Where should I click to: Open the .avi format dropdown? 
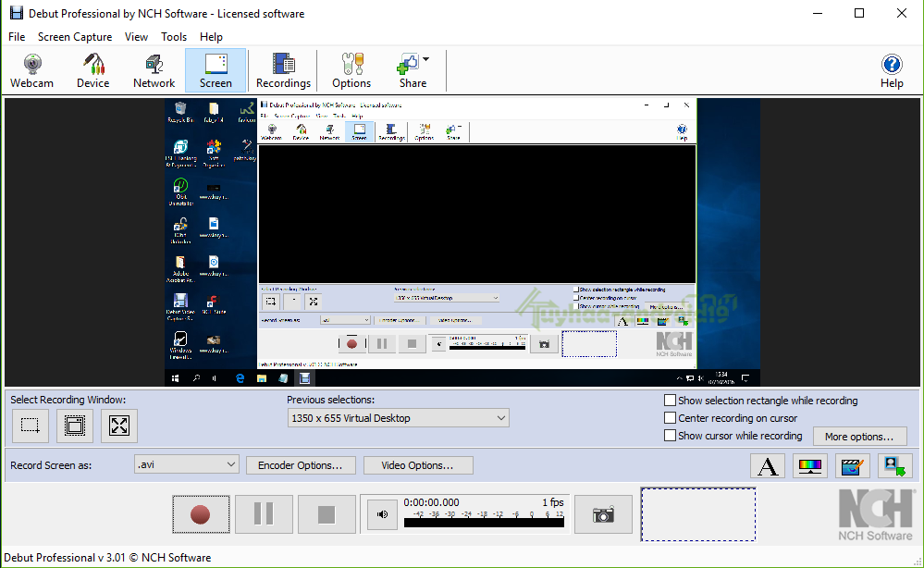(x=187, y=464)
